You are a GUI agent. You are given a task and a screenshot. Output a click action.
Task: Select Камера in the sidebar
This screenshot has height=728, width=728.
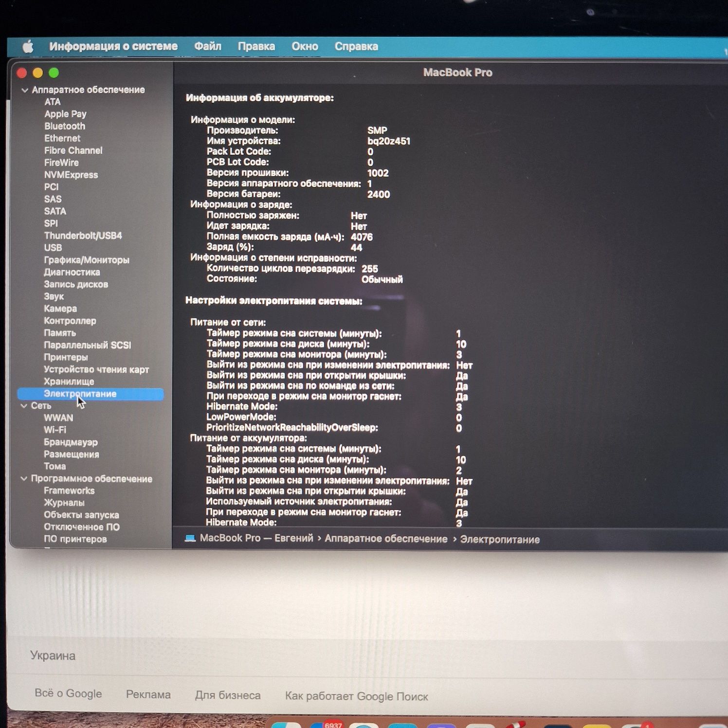pyautogui.click(x=60, y=309)
